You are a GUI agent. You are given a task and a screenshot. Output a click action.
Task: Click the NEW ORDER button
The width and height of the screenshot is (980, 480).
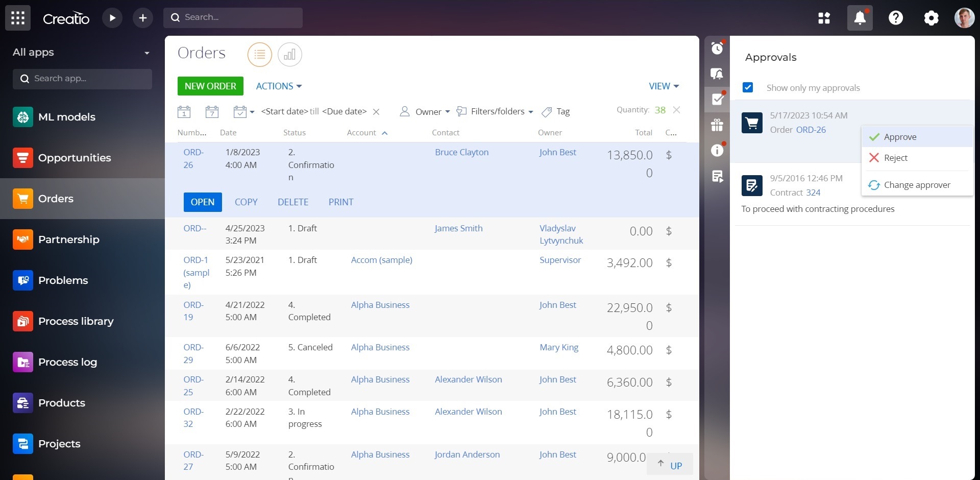click(210, 86)
